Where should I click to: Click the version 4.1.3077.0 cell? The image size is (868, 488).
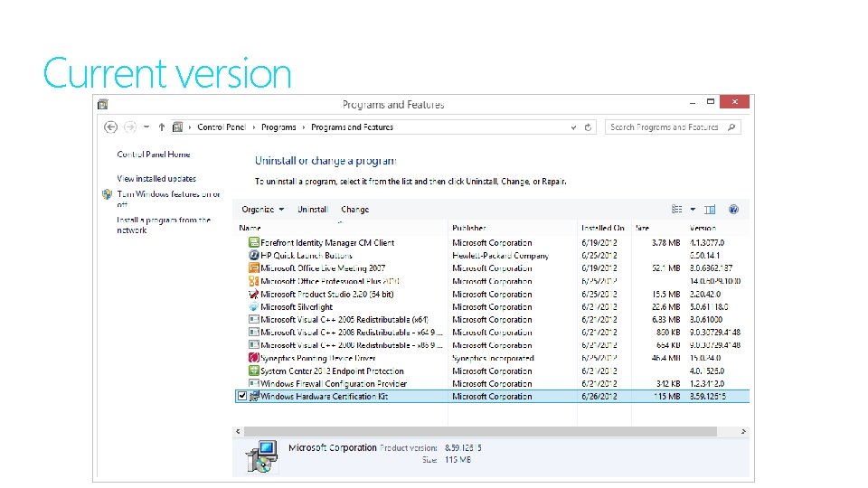point(707,242)
